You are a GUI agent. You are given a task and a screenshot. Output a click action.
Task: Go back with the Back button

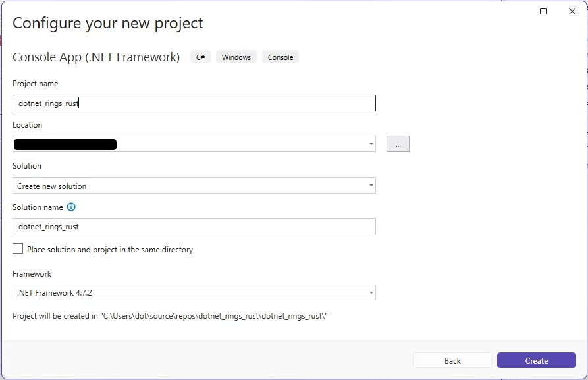(x=452, y=360)
